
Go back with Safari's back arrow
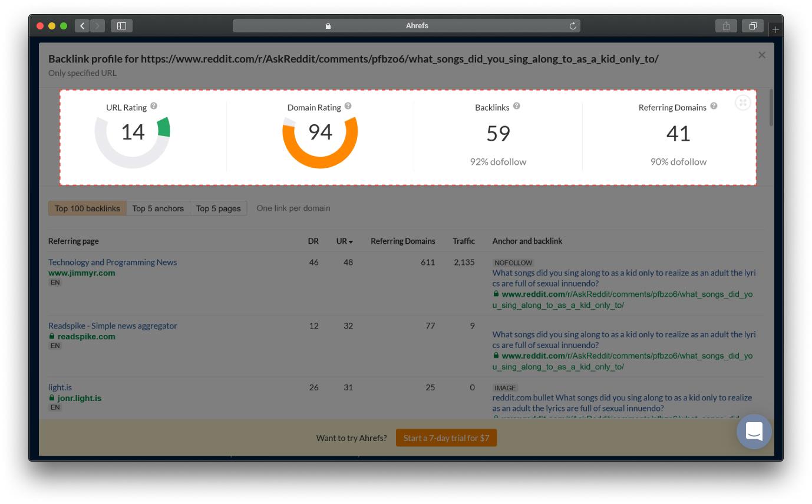82,26
